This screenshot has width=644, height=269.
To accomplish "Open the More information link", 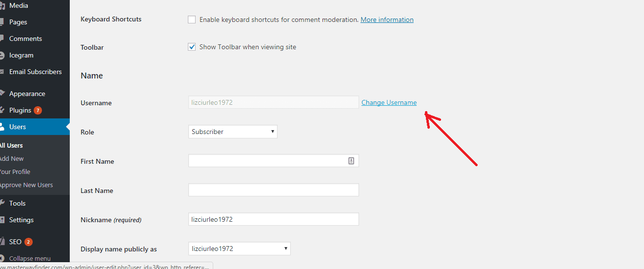I will pos(387,19).
